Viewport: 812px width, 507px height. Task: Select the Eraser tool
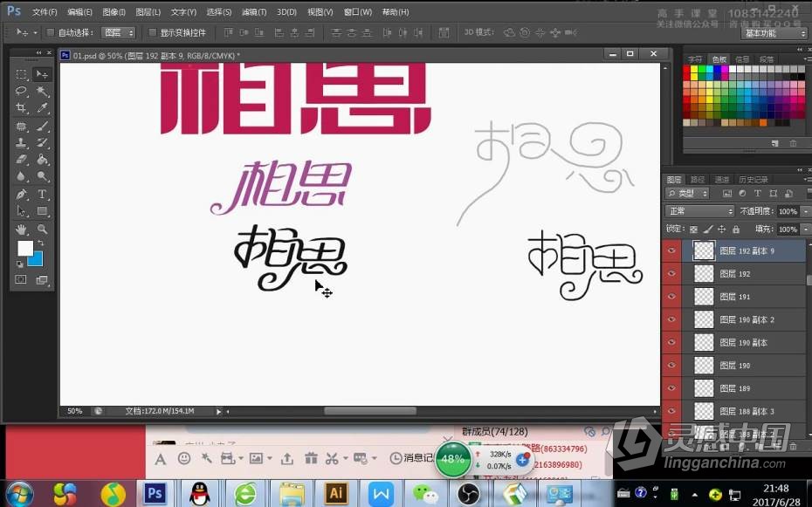[21, 159]
